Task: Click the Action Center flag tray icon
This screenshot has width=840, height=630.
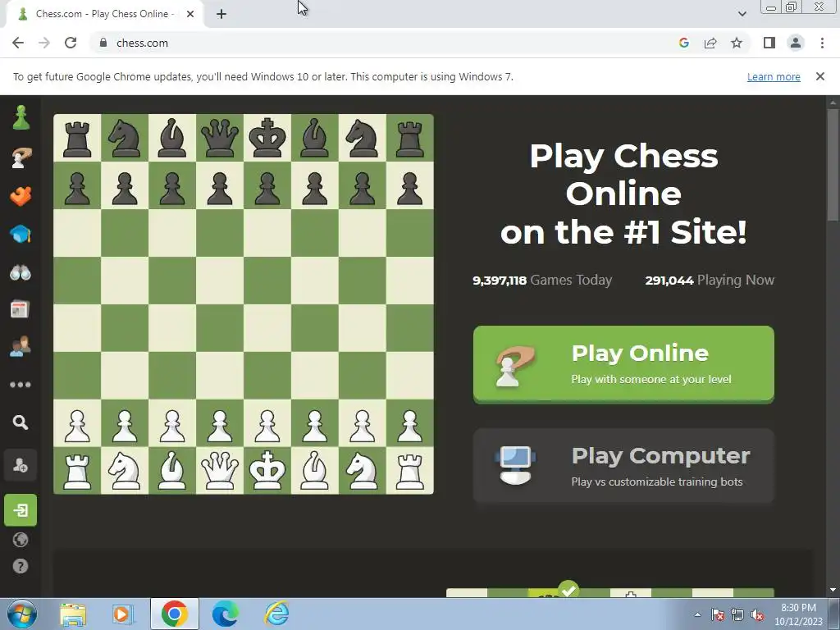Action: 718,615
